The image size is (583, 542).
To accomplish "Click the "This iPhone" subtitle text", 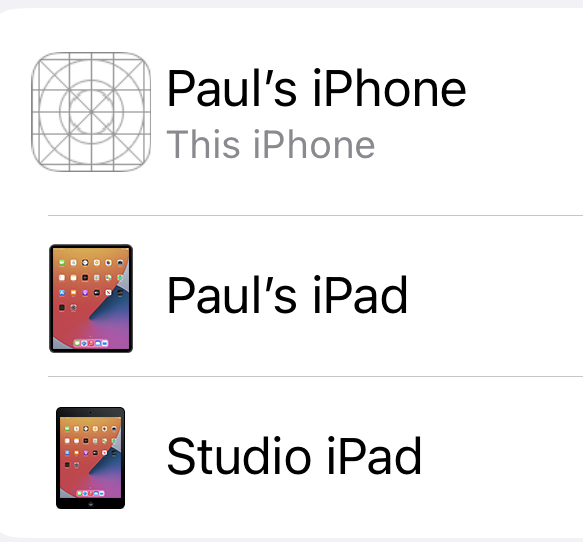I will [270, 145].
